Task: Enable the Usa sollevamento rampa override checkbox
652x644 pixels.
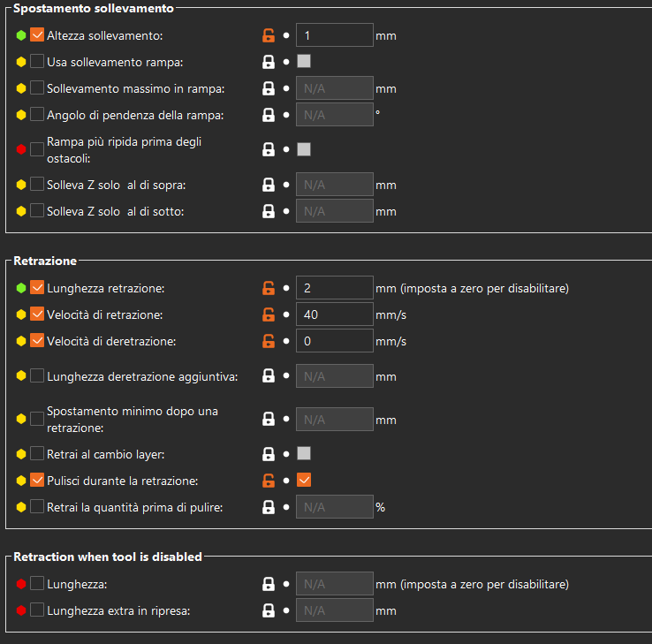Action: pos(37,62)
